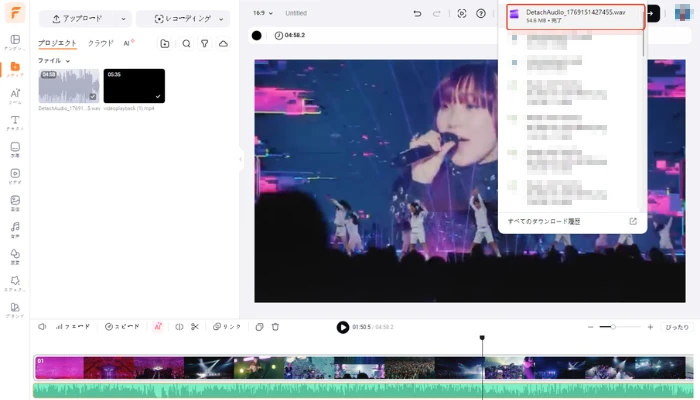The width and height of the screenshot is (700, 400).
Task: Click the playhead marker on the timeline
Action: tap(482, 338)
